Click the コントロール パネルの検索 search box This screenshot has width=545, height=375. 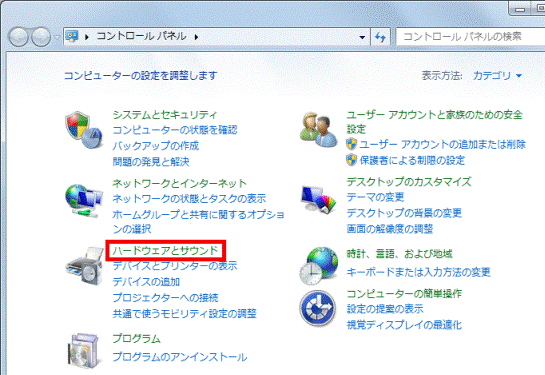[470, 36]
